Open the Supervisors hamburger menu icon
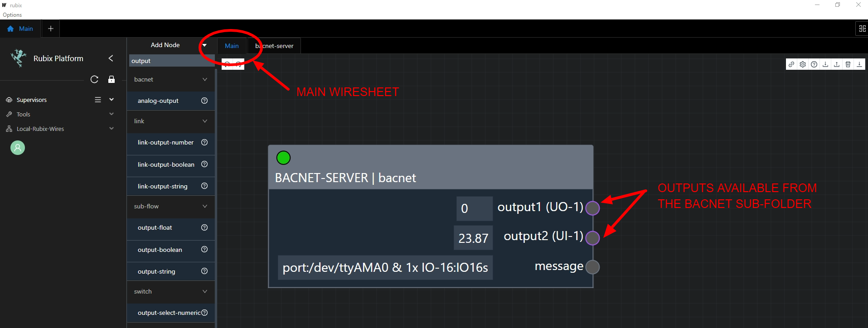868x328 pixels. tap(98, 100)
